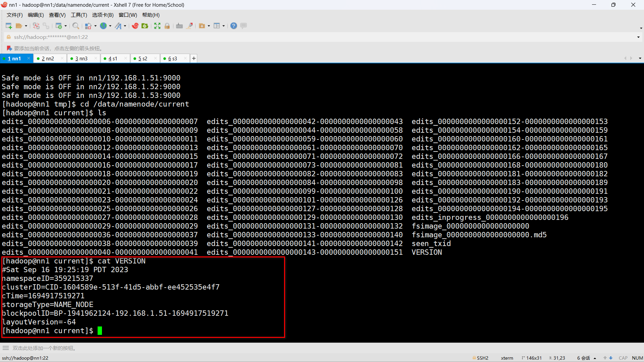
Task: Expand the layout panes dropdown arrow
Action: (223, 26)
